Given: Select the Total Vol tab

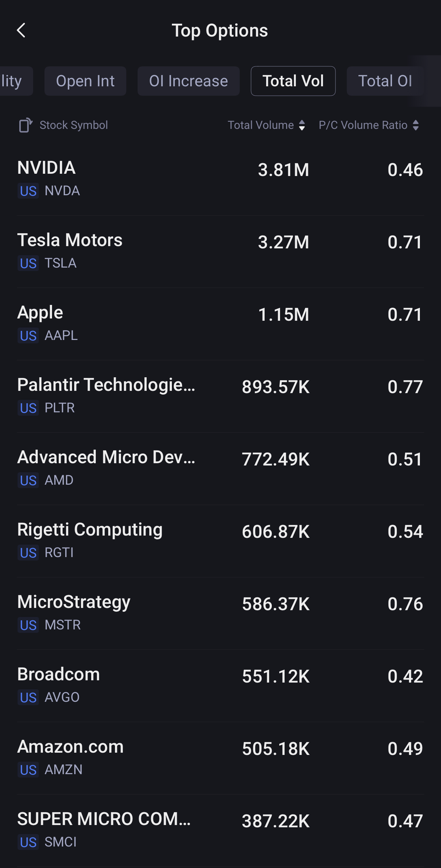Looking at the screenshot, I should click(x=293, y=81).
